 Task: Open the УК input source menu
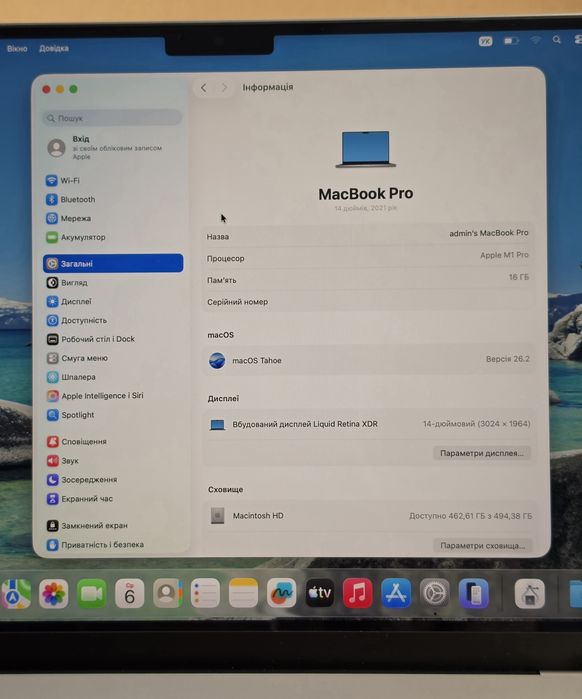pyautogui.click(x=485, y=41)
